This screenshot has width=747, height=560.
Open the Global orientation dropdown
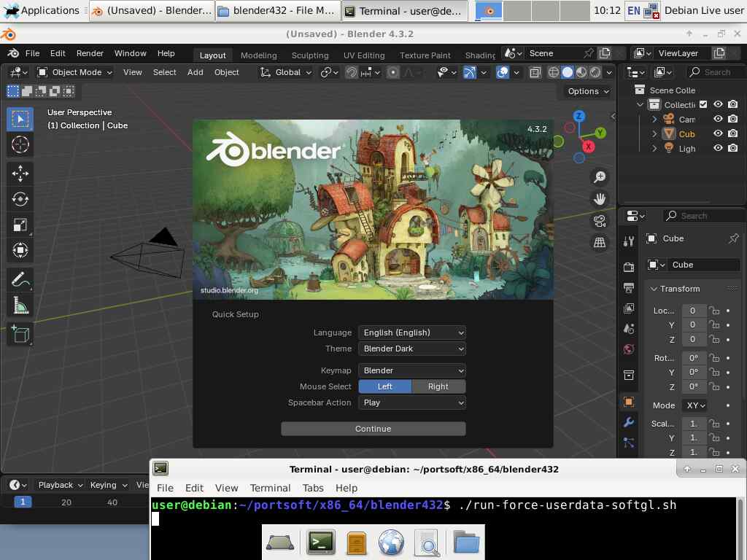tap(285, 72)
